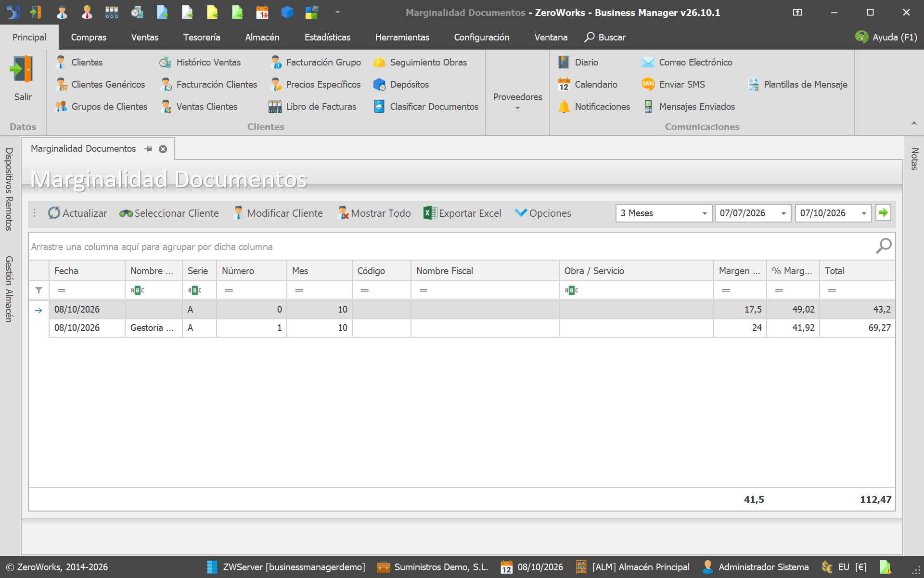Open the quick access toolbar dropdown arrow
924x578 pixels.
[337, 12]
